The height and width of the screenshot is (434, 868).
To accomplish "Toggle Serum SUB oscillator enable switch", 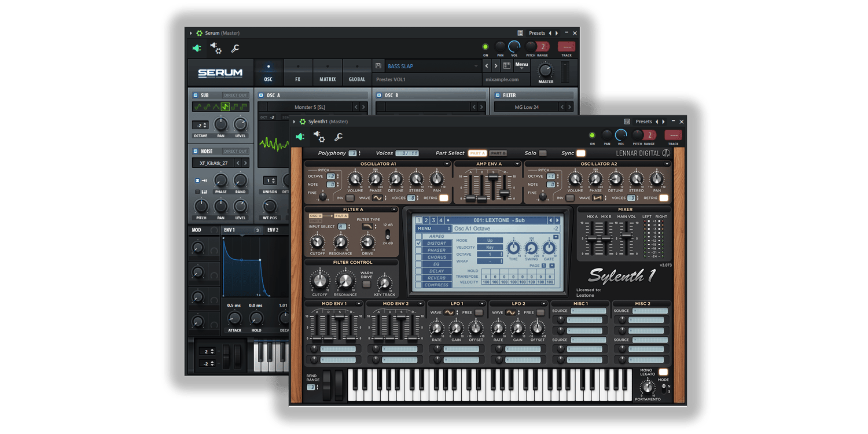I will coord(196,95).
